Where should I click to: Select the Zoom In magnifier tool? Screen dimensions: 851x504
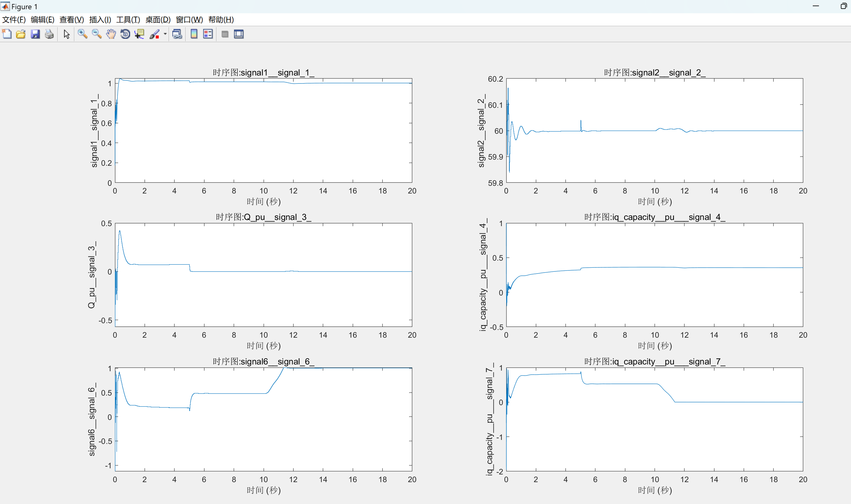(x=82, y=34)
